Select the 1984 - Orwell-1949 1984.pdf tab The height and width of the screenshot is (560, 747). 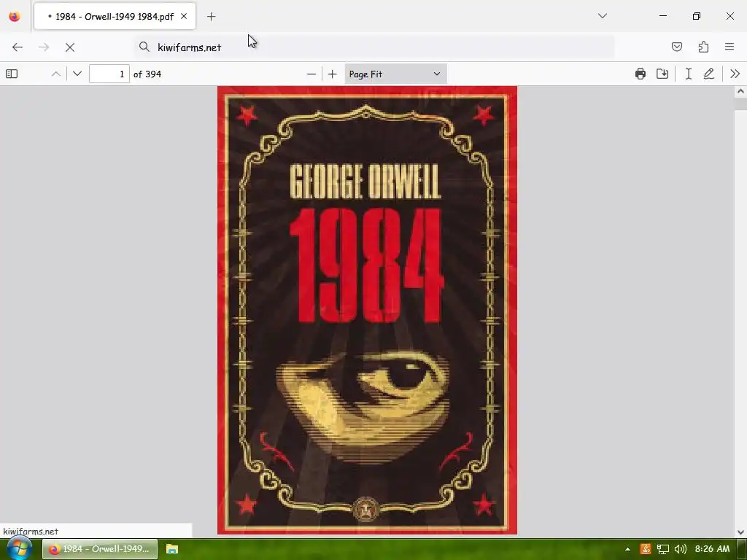tap(115, 16)
